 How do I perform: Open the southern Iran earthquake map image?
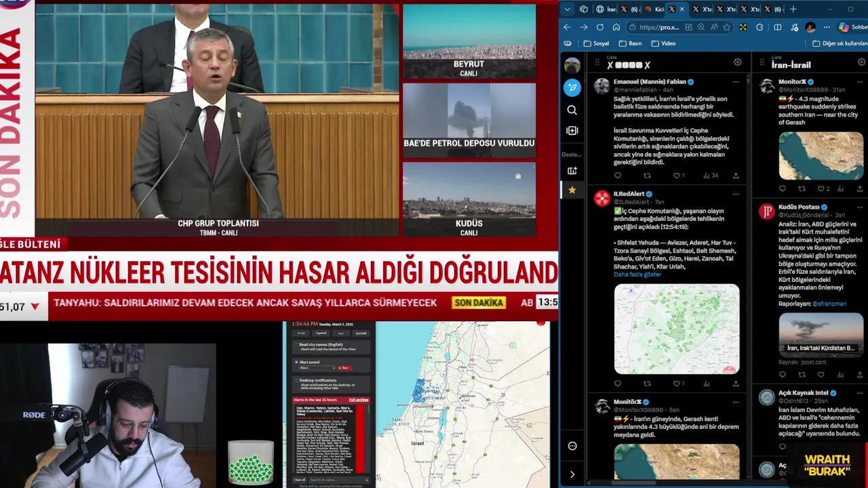click(x=822, y=156)
